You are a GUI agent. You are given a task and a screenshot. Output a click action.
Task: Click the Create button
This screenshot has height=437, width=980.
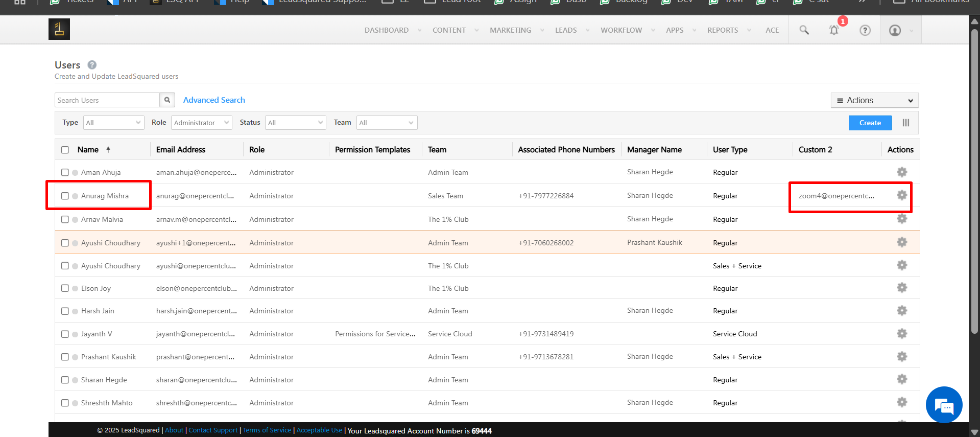pos(870,123)
